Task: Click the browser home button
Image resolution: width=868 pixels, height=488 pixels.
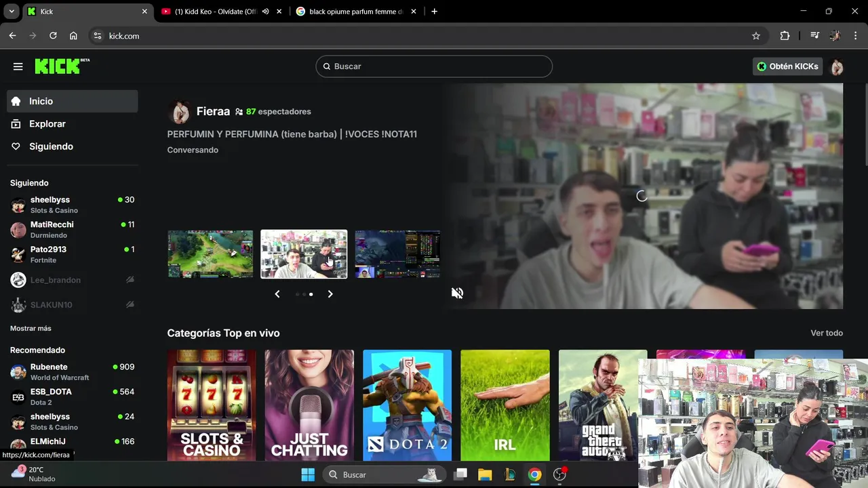Action: coord(73,36)
